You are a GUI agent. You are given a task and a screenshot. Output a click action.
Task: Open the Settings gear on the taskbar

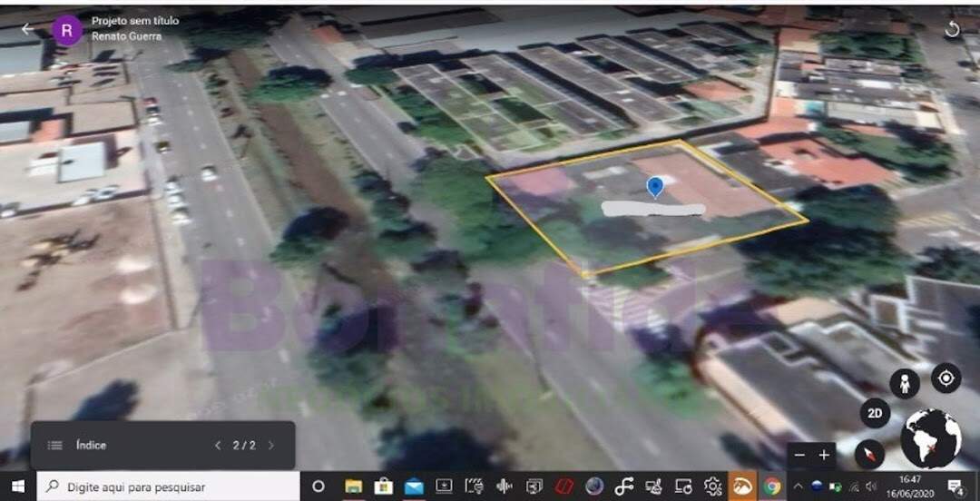pyautogui.click(x=712, y=486)
